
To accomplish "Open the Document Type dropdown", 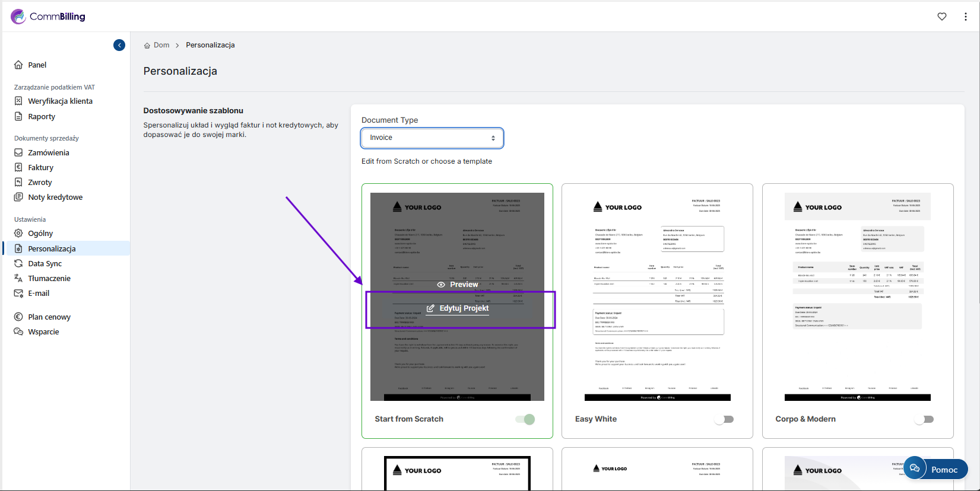I will click(432, 138).
